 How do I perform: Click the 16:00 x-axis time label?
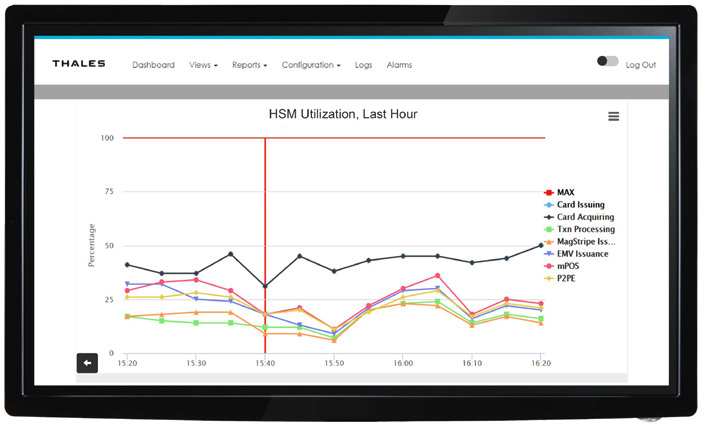click(x=403, y=363)
